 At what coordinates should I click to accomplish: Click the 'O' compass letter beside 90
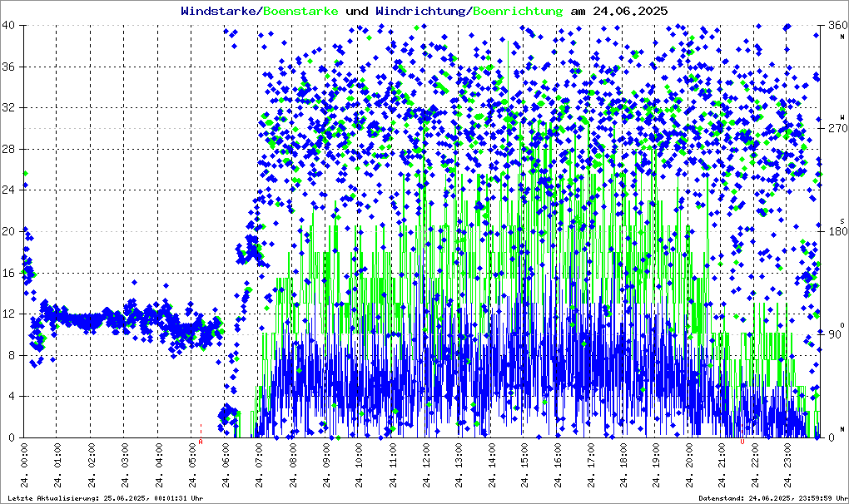[842, 325]
